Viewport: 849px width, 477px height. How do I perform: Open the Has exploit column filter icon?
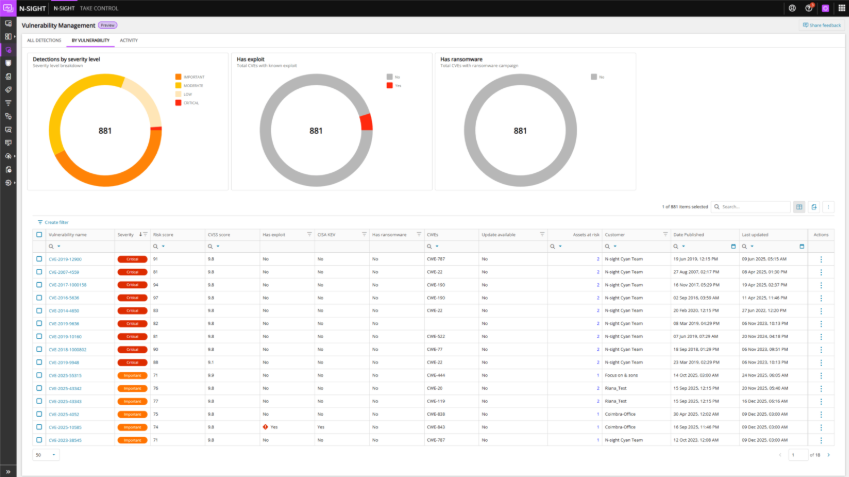(x=309, y=234)
